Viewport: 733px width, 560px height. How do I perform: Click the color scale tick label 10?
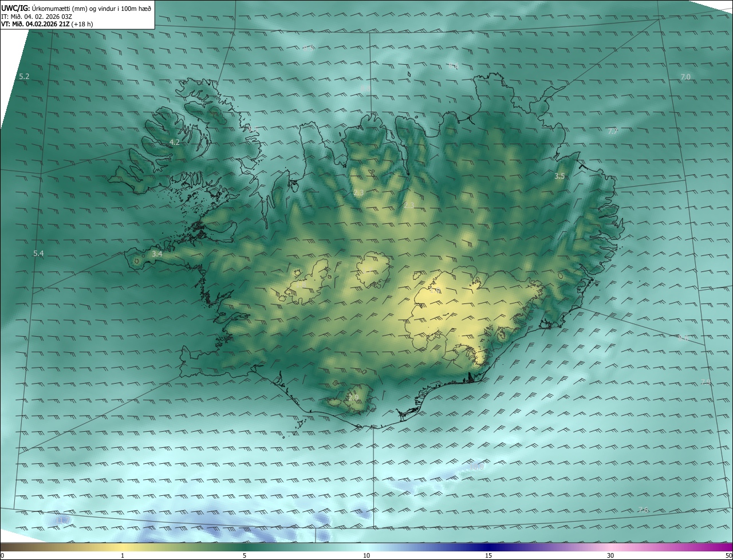[366, 555]
